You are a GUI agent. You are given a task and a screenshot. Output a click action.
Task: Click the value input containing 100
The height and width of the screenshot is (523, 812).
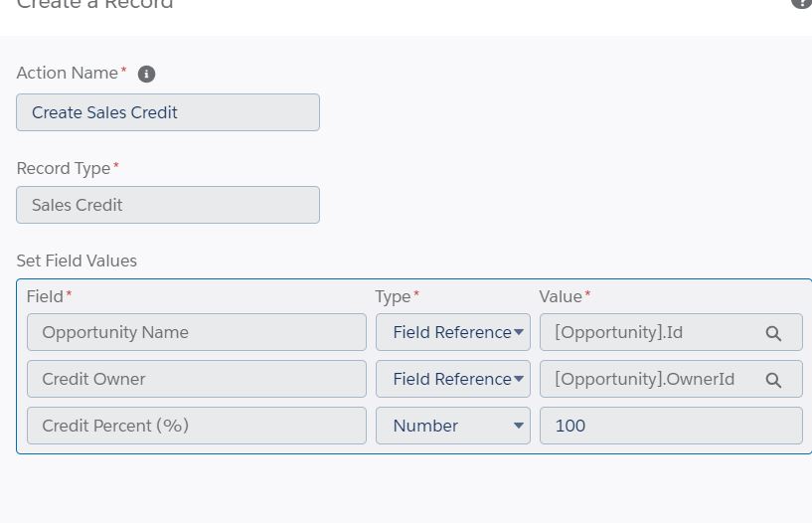click(x=671, y=427)
